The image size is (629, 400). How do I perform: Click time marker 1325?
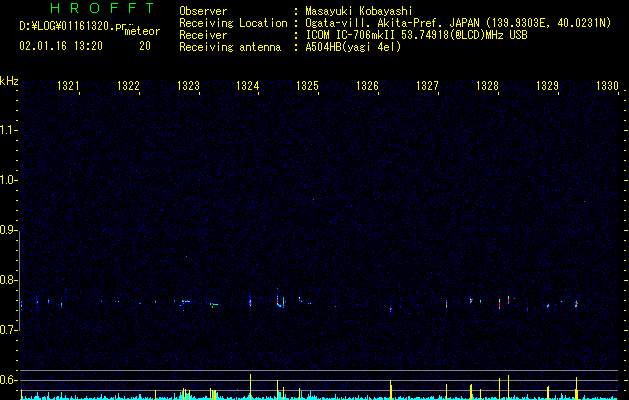tap(307, 86)
